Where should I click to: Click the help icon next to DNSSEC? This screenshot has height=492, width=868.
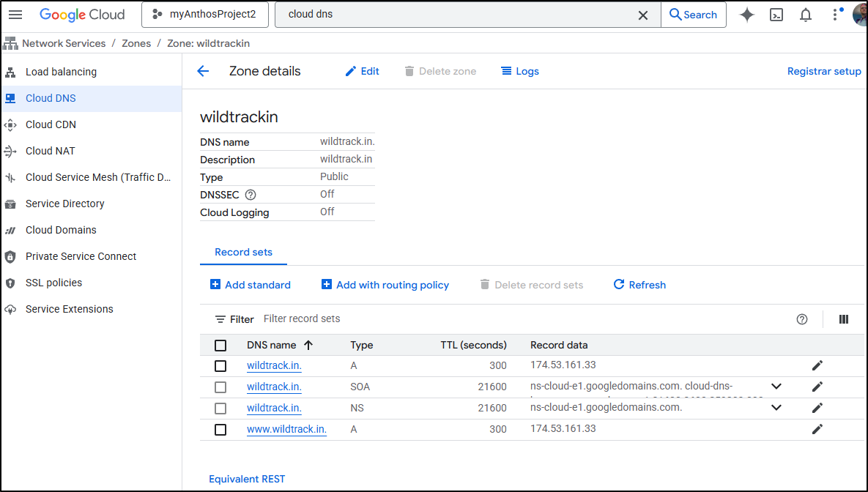click(251, 195)
